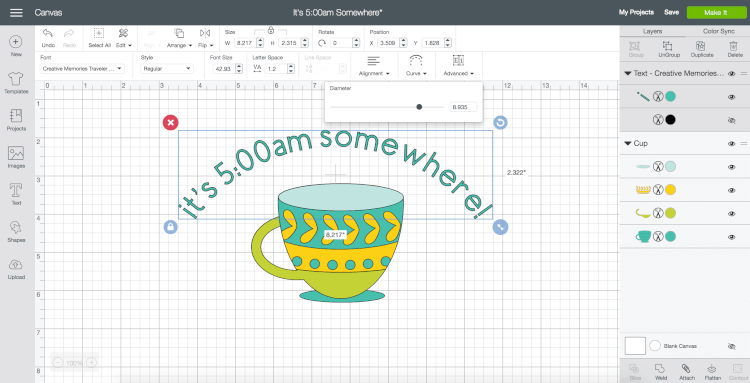Show the hidden black text layer
This screenshot has width=750, height=383.
[x=731, y=120]
